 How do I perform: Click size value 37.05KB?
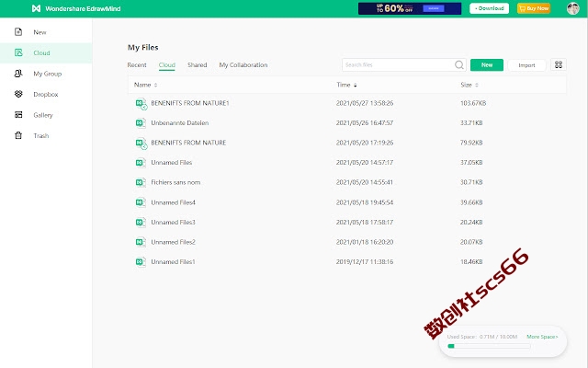471,163
